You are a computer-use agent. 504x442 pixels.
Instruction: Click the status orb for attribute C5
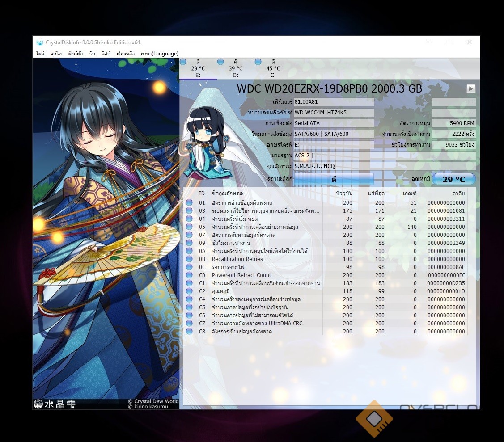pos(189,307)
